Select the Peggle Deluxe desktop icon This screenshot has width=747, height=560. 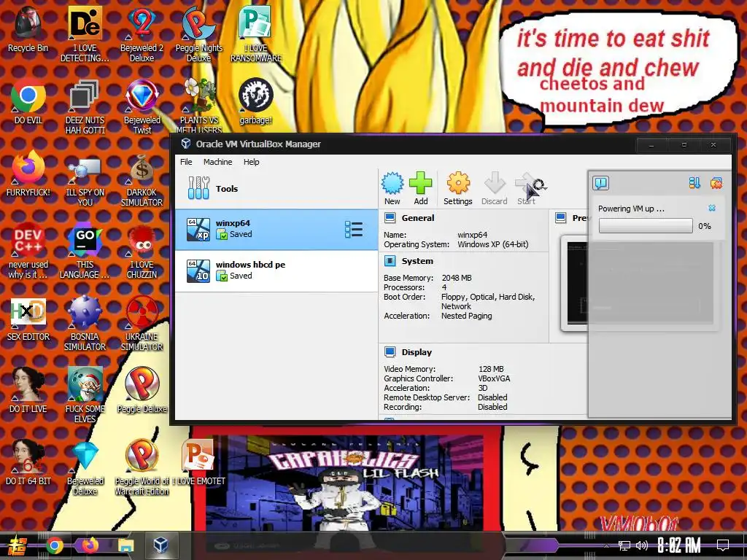142,391
